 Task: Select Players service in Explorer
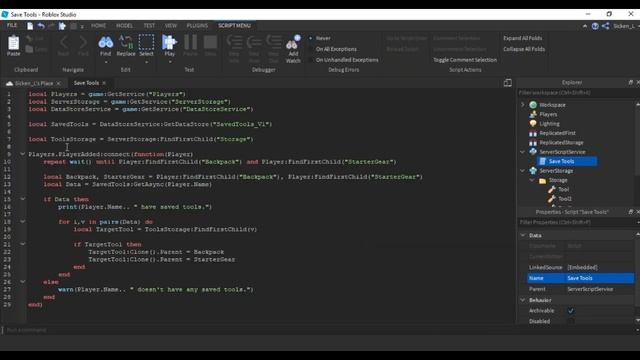point(548,114)
